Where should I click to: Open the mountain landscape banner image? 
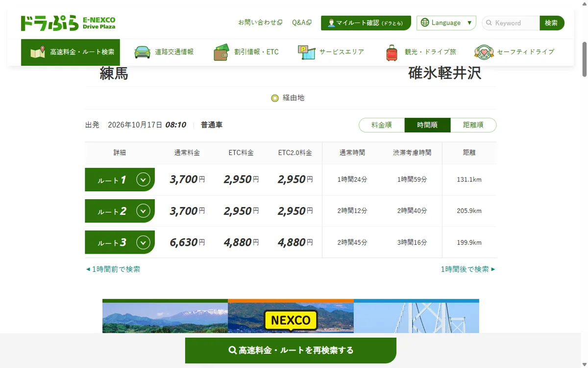pyautogui.click(x=165, y=316)
